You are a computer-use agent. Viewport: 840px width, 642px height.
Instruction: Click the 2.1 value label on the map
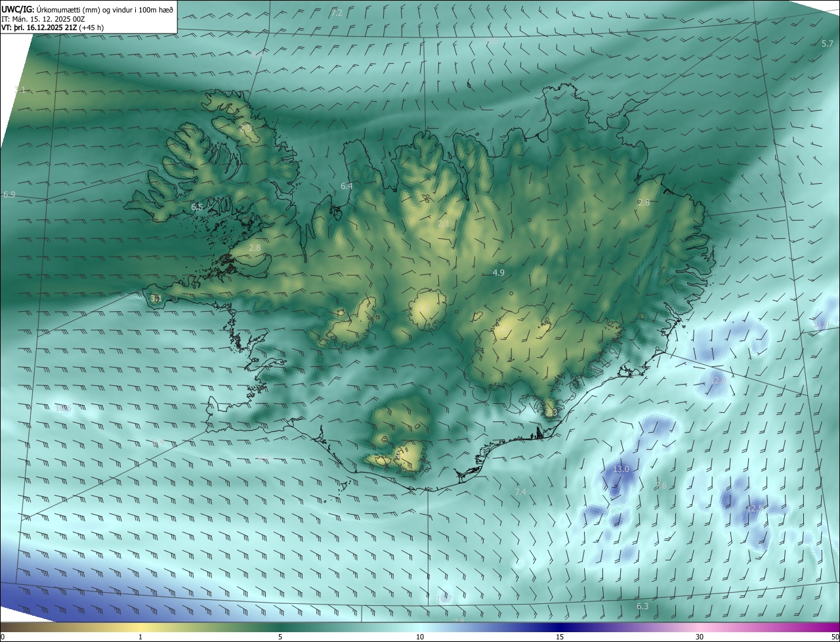point(444,224)
